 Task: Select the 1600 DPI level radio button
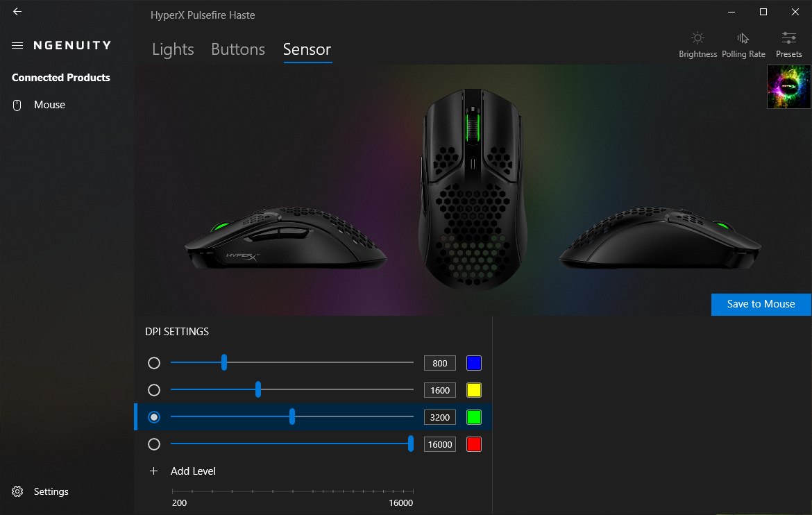point(154,390)
